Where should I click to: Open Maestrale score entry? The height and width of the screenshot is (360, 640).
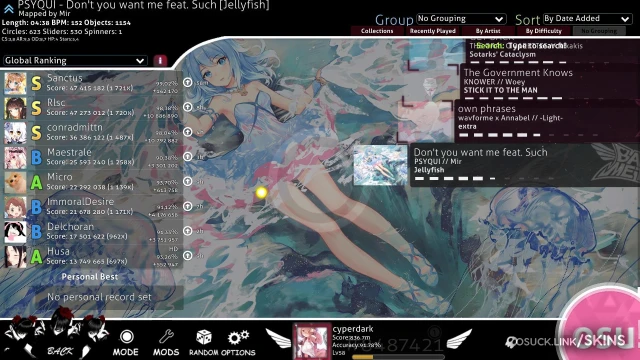pyautogui.click(x=92, y=158)
